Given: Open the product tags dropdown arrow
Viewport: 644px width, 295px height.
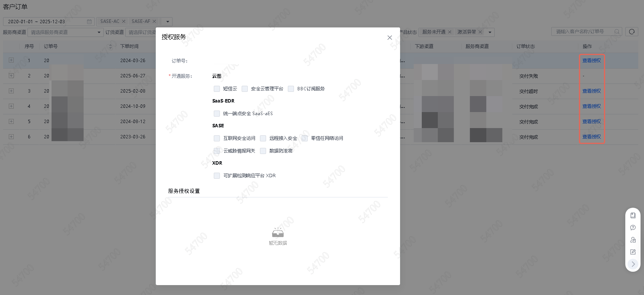Looking at the screenshot, I should pos(167,22).
